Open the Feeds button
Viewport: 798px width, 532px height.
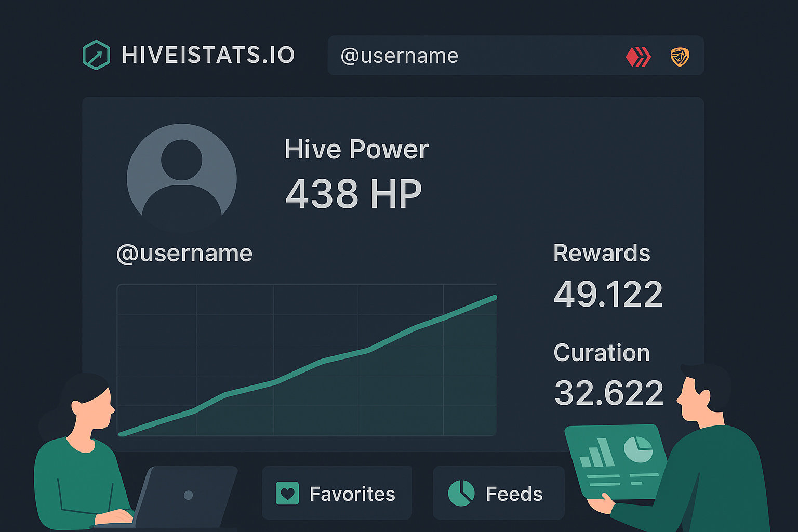(499, 493)
